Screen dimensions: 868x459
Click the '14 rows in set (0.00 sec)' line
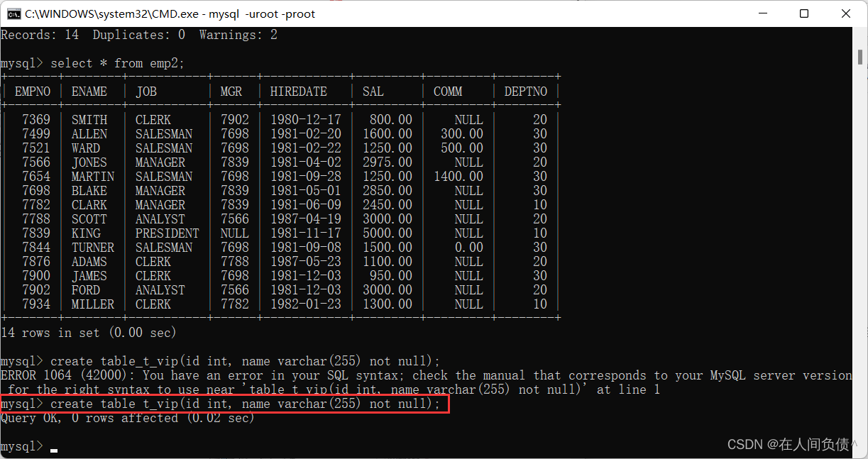89,333
